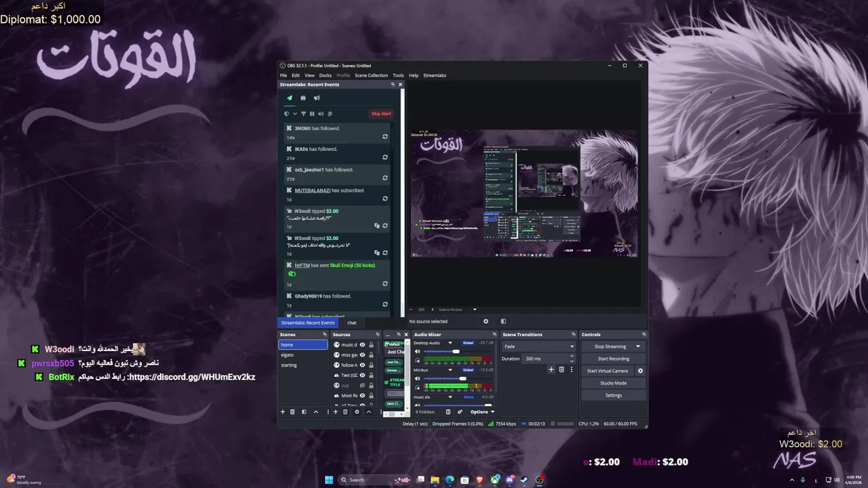Open the advanced audio properties gears icon
Image resolution: width=868 pixels, height=488 pixels.
[460, 412]
